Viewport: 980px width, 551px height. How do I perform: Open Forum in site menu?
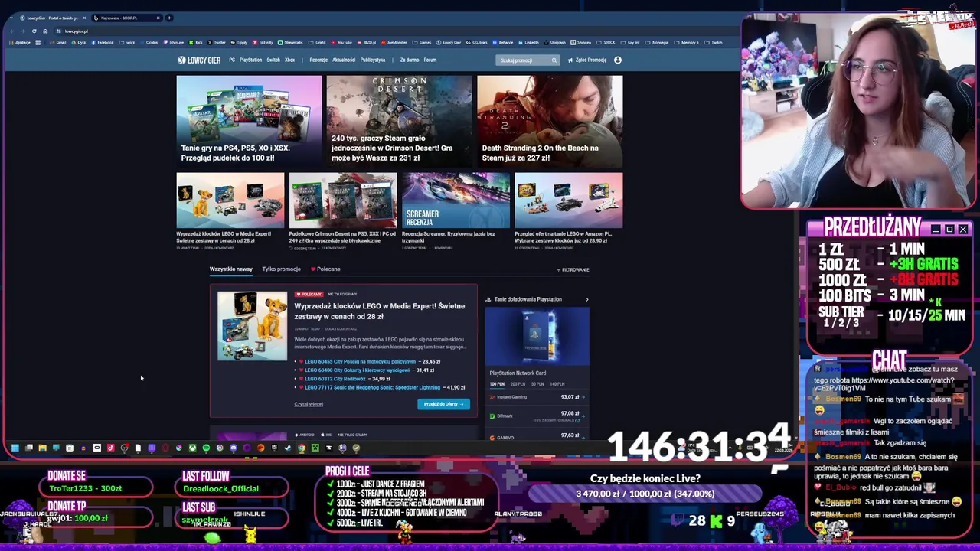point(430,60)
